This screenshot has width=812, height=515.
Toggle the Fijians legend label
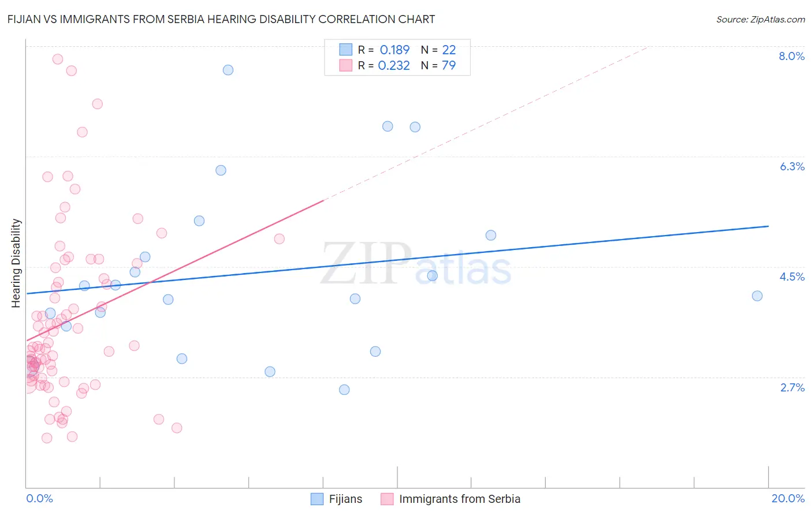(x=345, y=499)
